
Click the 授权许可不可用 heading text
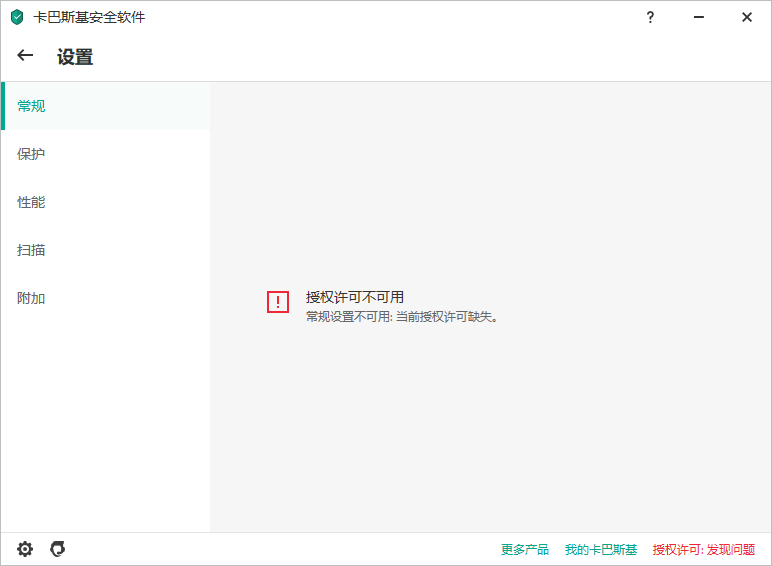(355, 297)
